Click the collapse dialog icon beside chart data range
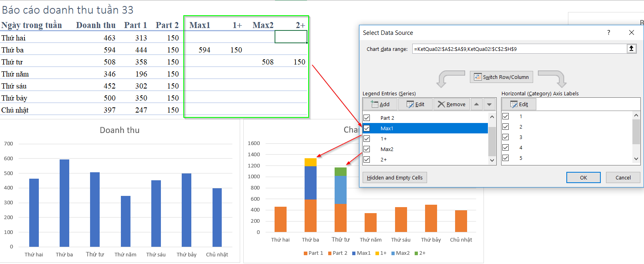Viewport: 644px width, 264px height. click(x=631, y=48)
